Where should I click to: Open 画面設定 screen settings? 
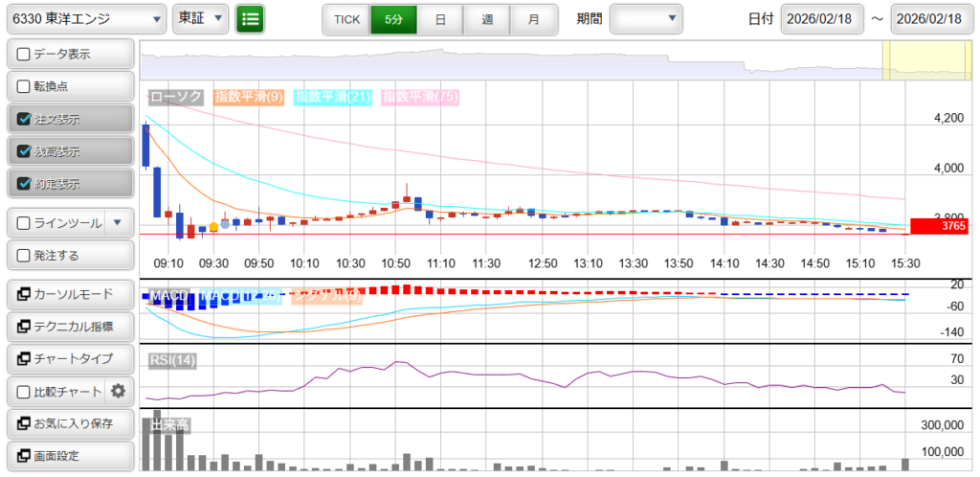pos(69,456)
